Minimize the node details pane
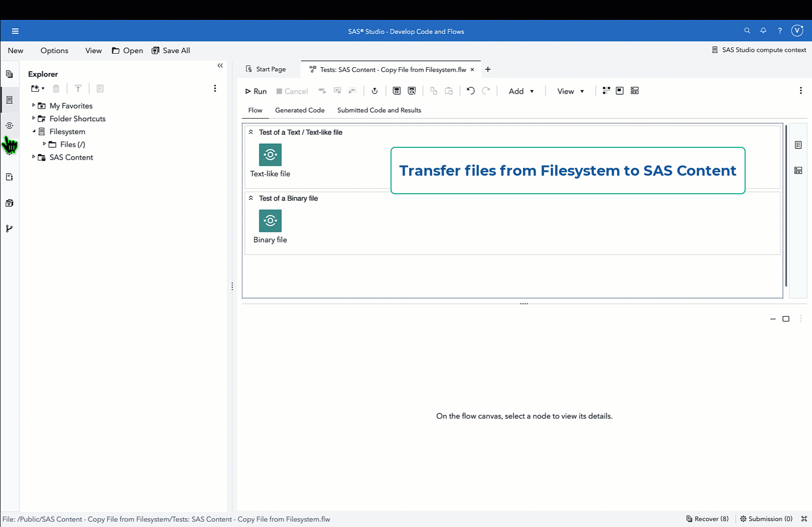The image size is (812, 527). (773, 319)
